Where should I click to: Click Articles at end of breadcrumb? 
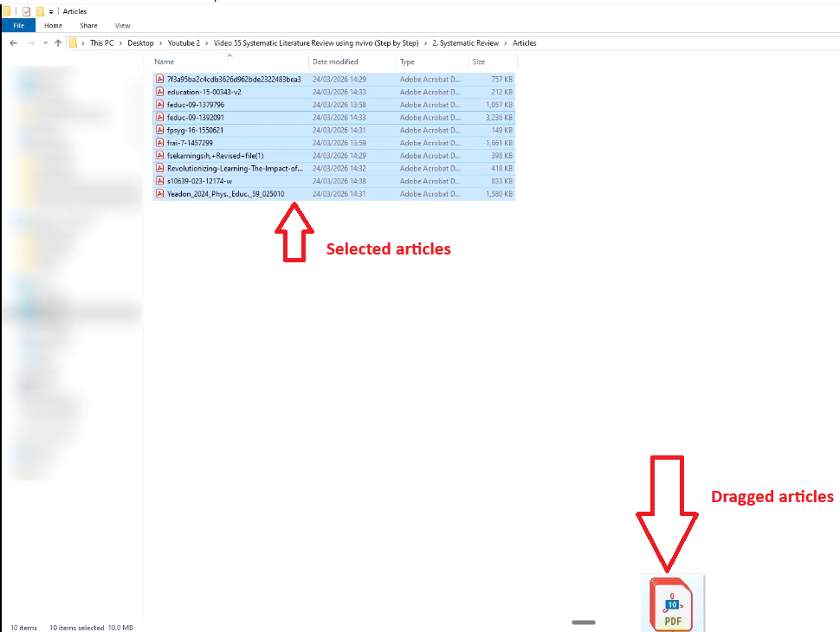525,42
